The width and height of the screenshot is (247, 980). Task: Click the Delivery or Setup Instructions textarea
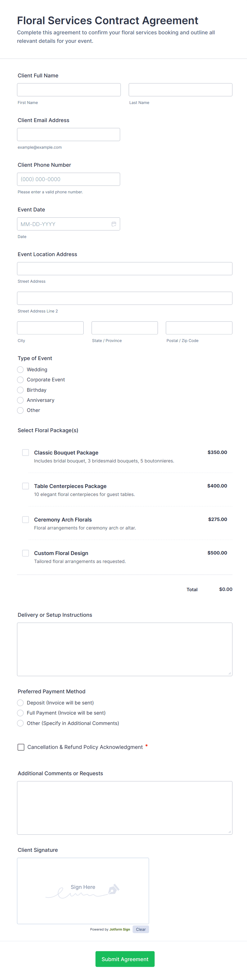(125, 649)
